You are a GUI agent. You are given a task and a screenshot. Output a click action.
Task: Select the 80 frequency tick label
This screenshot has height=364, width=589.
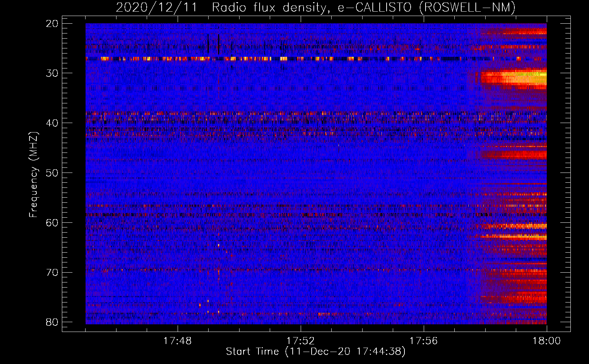52,322
